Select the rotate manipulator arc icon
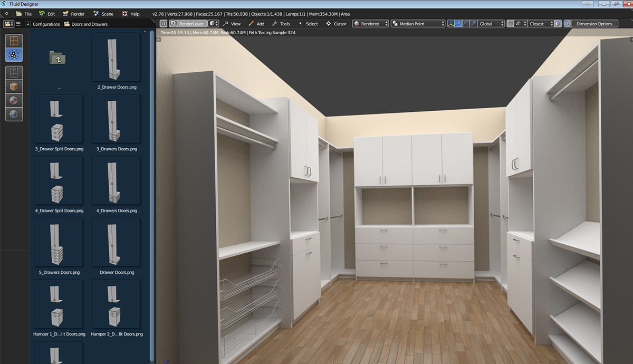 click(466, 24)
